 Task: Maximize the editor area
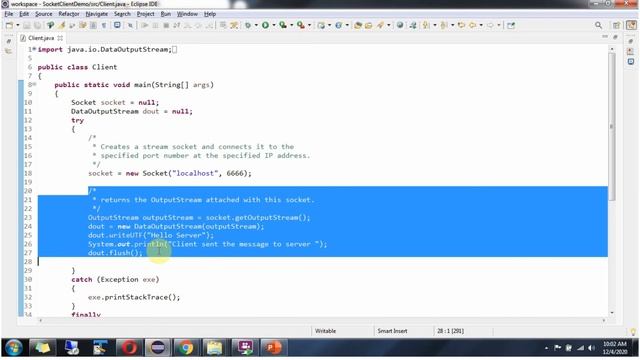click(x=615, y=37)
